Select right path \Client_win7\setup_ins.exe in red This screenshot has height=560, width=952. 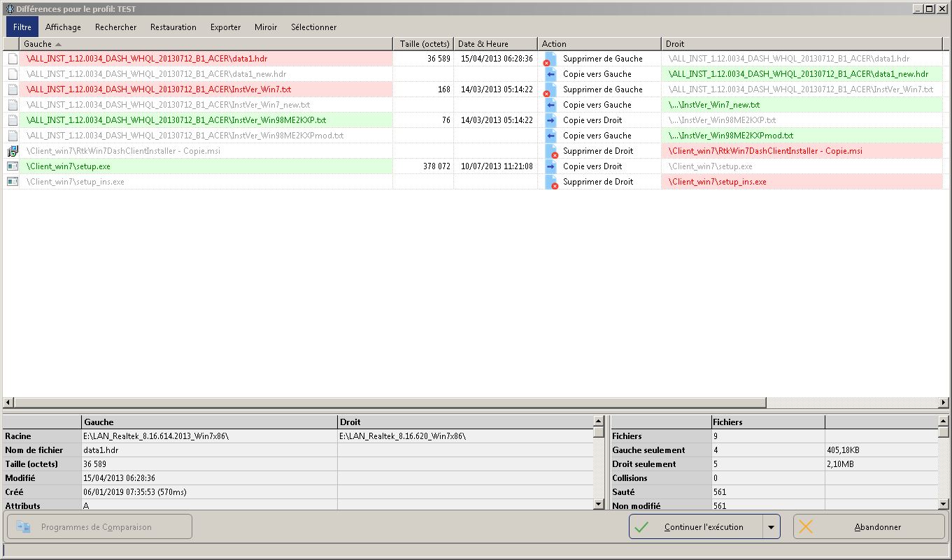click(x=718, y=182)
